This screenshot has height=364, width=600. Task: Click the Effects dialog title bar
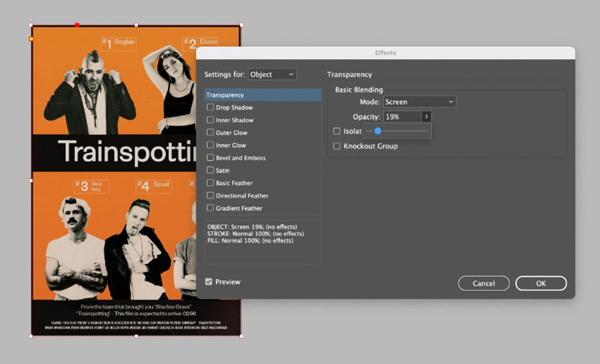385,53
